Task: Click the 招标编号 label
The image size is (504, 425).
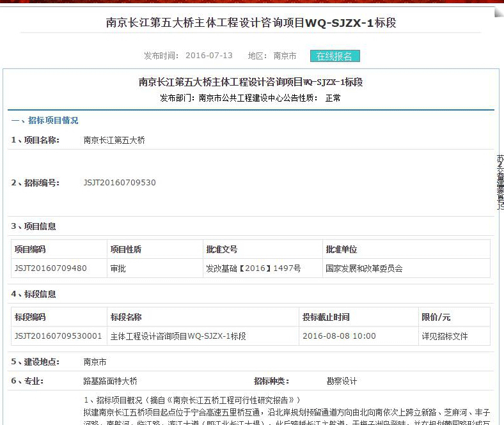Action: pyautogui.click(x=35, y=183)
